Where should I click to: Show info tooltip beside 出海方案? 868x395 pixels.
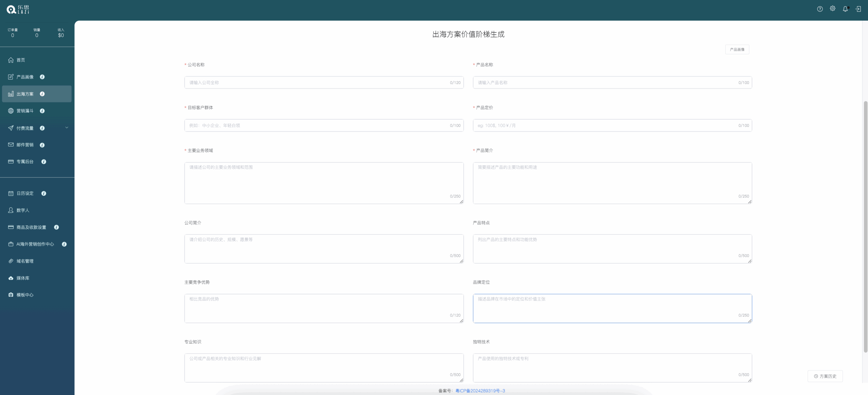coord(42,94)
